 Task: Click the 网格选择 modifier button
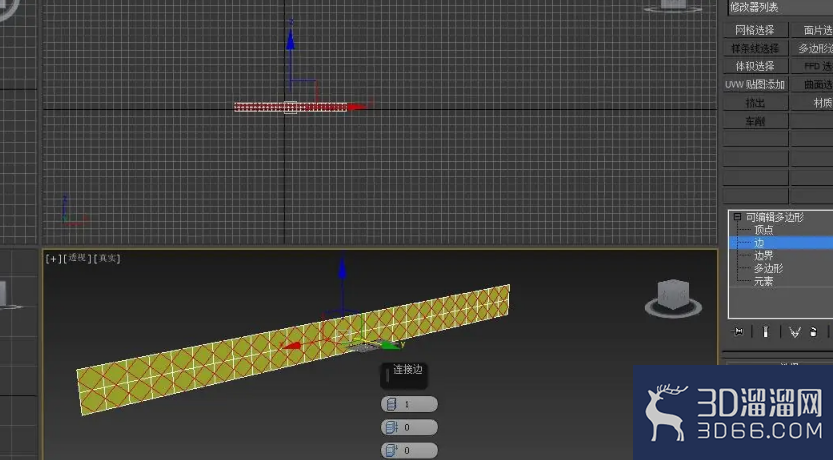pos(755,30)
